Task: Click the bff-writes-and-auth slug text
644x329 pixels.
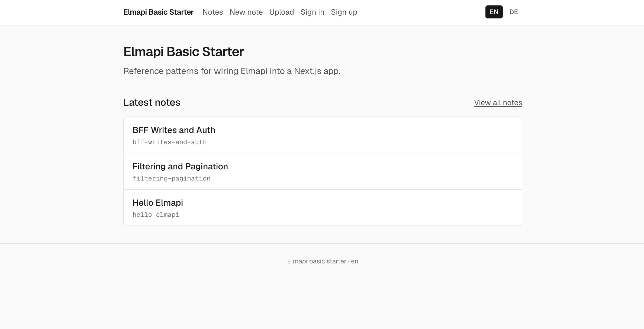Action: [169, 142]
